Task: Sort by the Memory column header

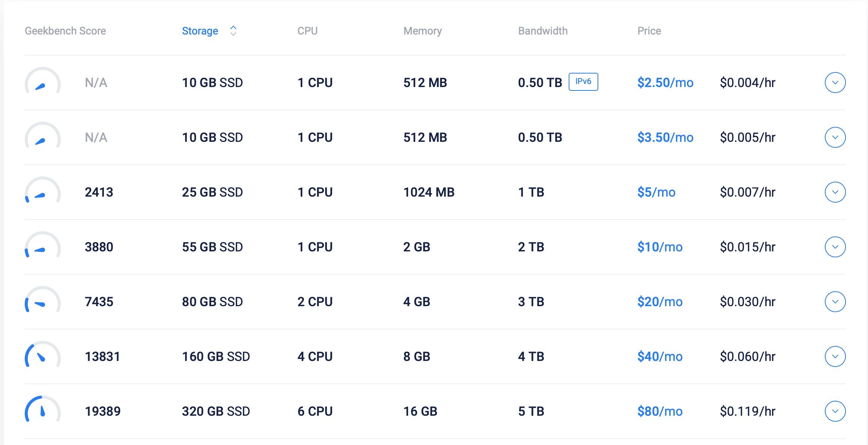Action: 423,31
